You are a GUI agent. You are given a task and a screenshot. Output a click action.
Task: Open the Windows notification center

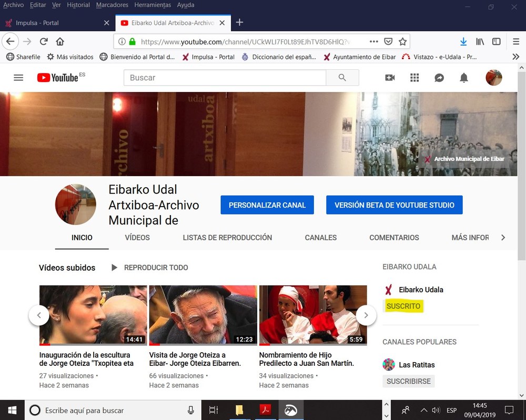point(509,411)
